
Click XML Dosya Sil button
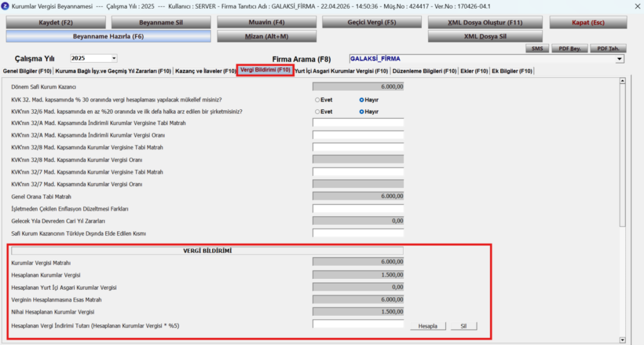click(485, 36)
